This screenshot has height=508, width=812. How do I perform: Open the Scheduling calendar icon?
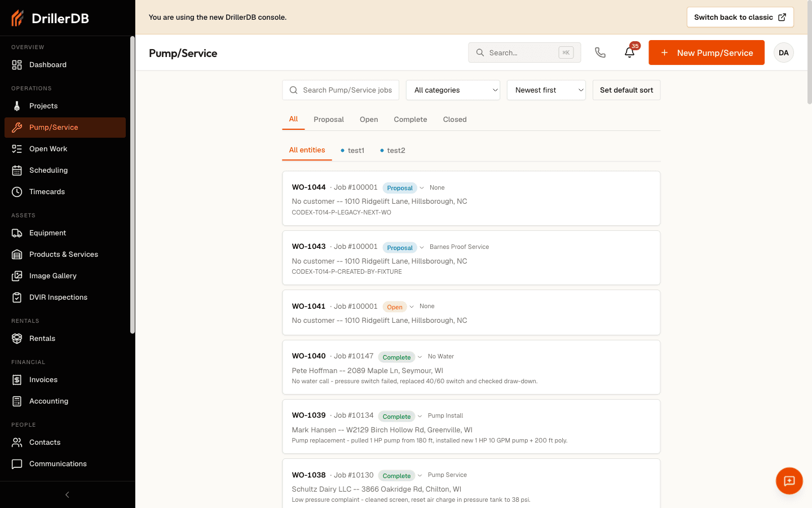(17, 170)
